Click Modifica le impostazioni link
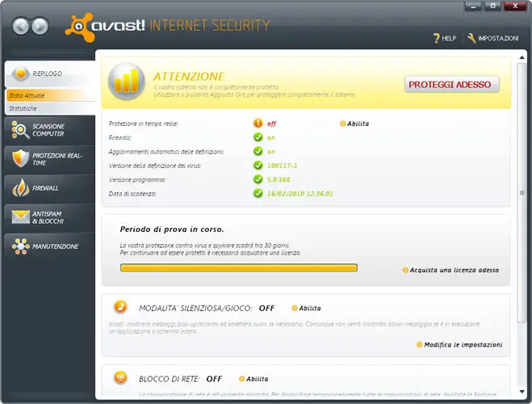This screenshot has height=404, width=532. 459,344
